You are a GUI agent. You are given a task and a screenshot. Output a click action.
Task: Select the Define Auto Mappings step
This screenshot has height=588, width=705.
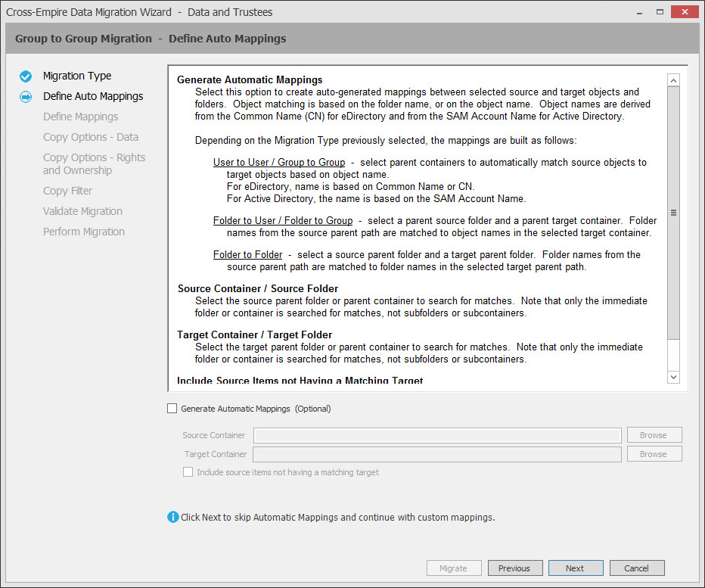93,96
